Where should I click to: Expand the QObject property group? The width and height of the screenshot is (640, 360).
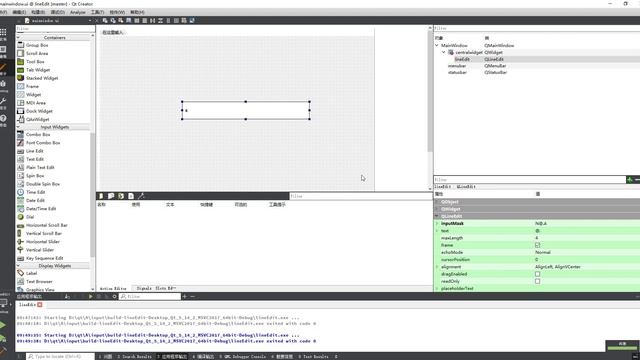437,202
